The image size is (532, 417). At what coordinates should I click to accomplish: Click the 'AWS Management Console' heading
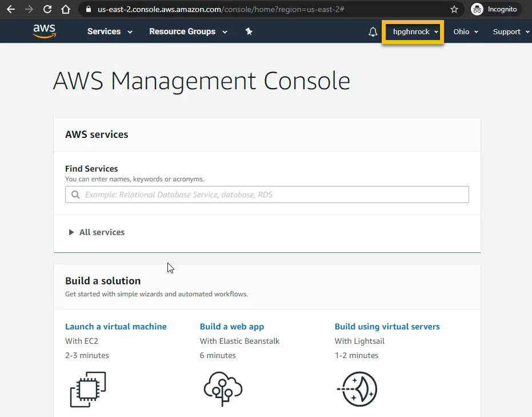point(202,81)
